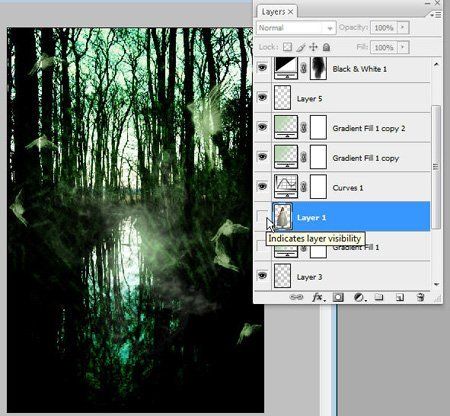Screen dimensions: 450x416
Task: Close the Layers panel window
Action: [x=438, y=3]
